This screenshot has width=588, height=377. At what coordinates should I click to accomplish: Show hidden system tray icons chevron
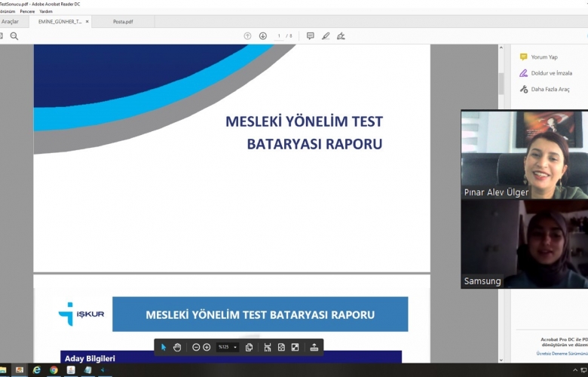coord(575,370)
